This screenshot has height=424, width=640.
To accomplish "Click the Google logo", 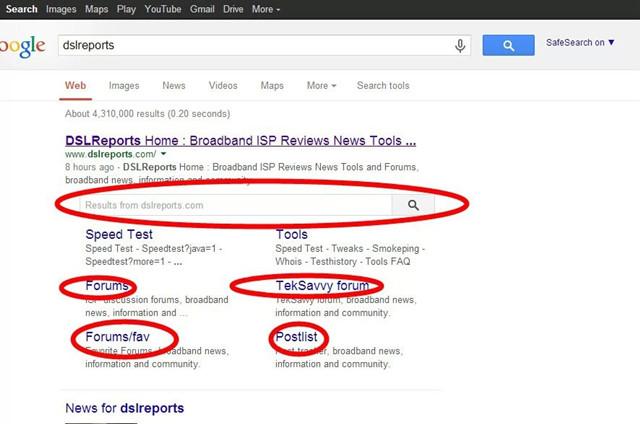I will point(22,47).
